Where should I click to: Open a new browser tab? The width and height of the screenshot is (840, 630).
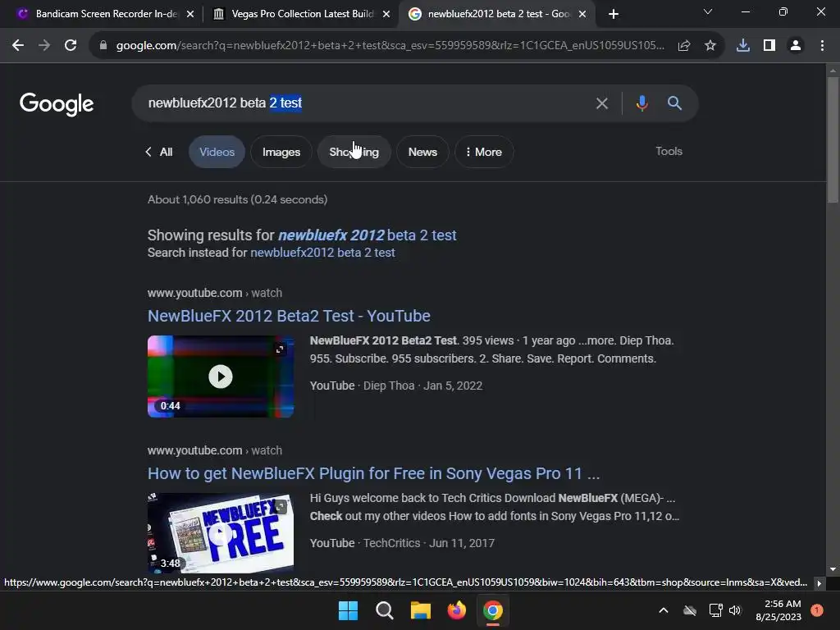tap(614, 14)
